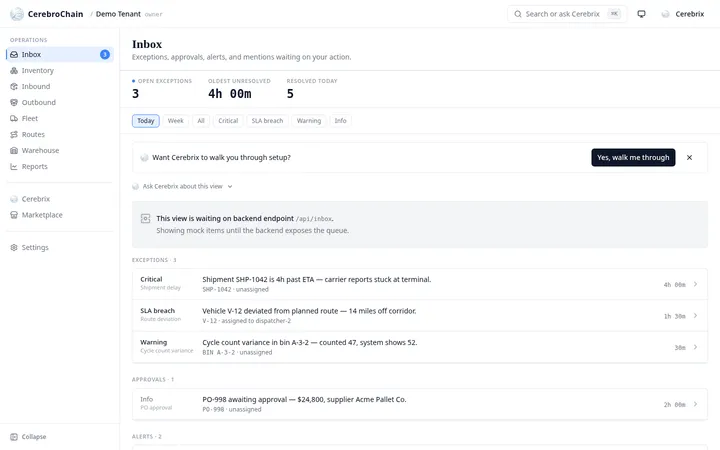
Task: Click the search magnifier icon
Action: [x=518, y=14]
